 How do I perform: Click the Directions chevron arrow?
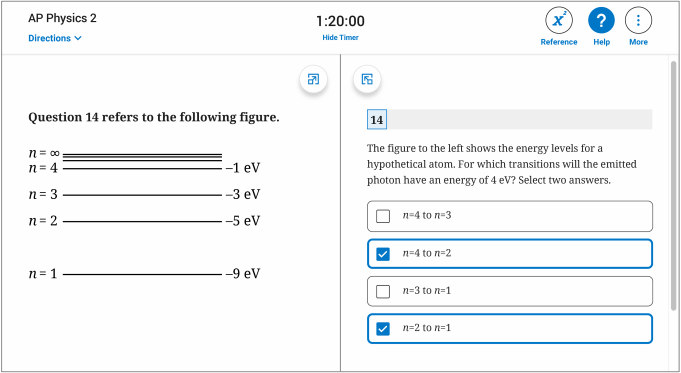(78, 38)
